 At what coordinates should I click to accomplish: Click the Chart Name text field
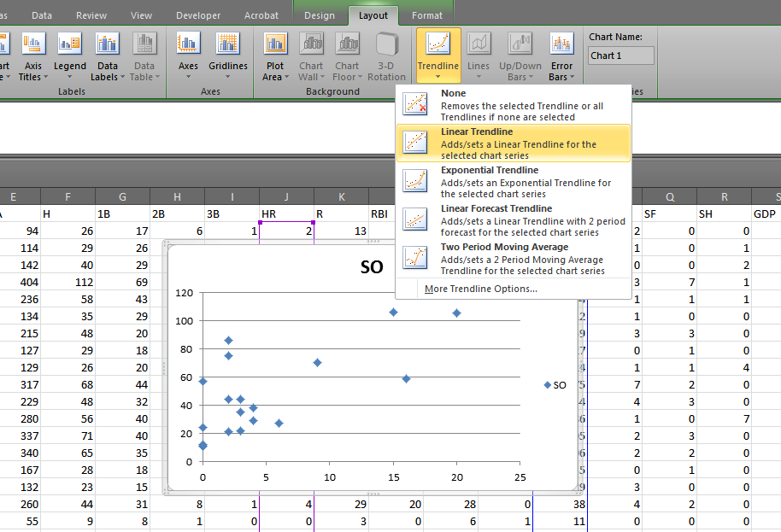620,55
